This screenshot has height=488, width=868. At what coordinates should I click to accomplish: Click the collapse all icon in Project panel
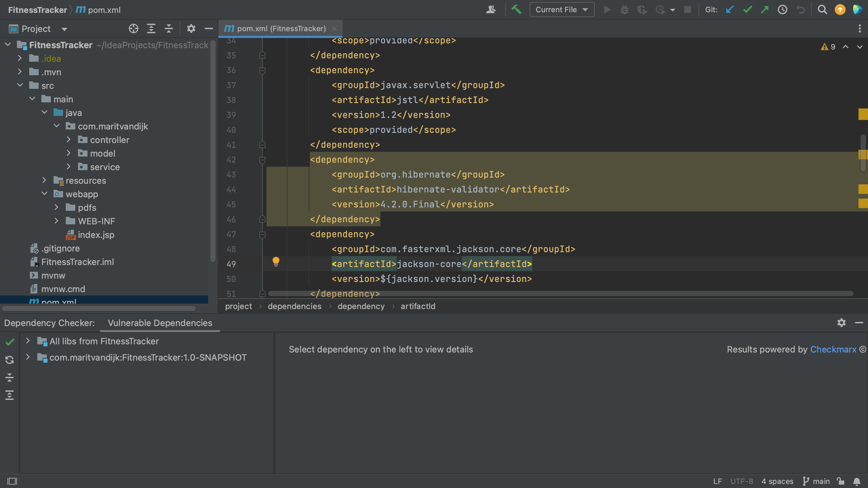pyautogui.click(x=169, y=28)
